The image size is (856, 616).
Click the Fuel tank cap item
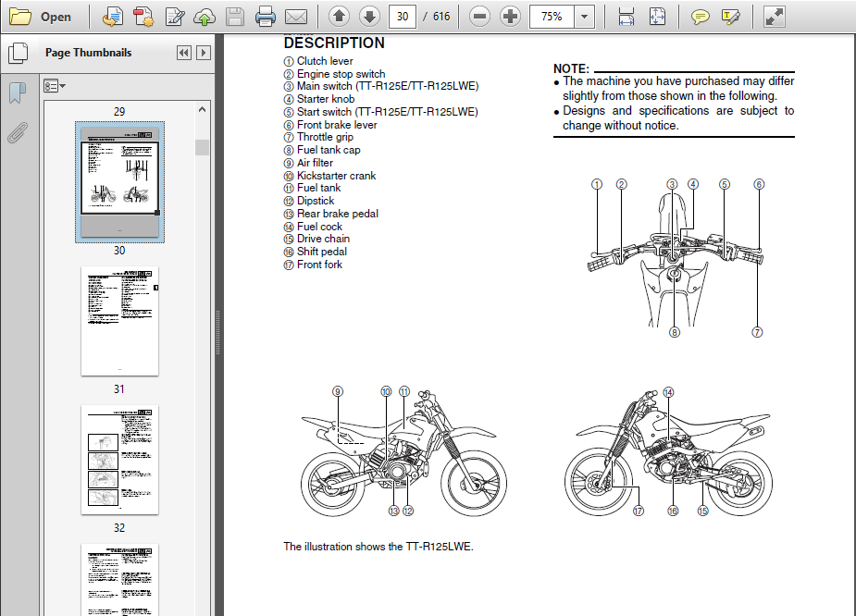[x=322, y=150]
